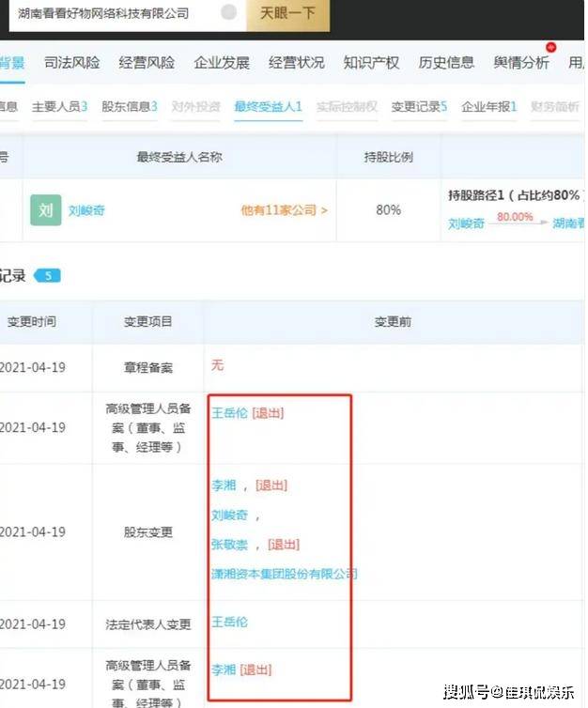Select 企业年报 1 sub-tab
This screenshot has width=588, height=708.
point(489,107)
